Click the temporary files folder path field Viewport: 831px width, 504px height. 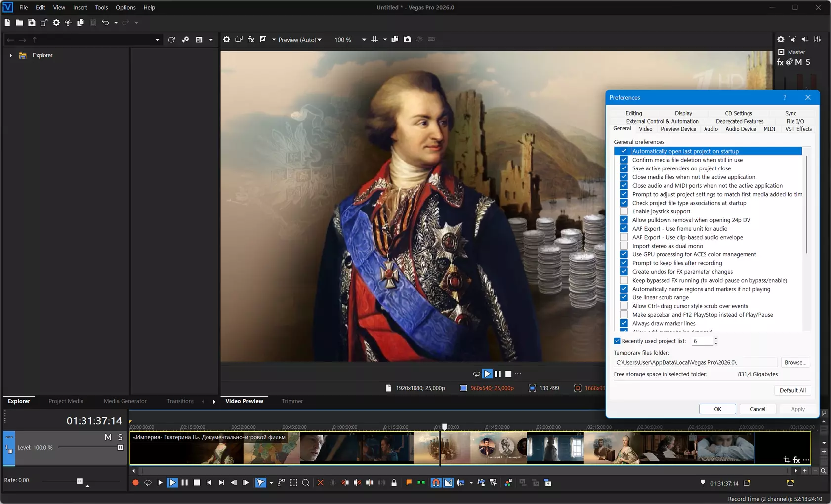coord(696,362)
